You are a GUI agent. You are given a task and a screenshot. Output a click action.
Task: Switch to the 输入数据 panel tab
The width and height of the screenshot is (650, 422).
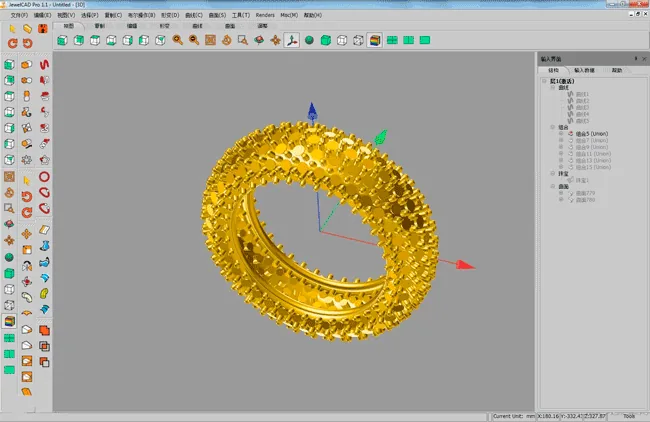point(585,70)
